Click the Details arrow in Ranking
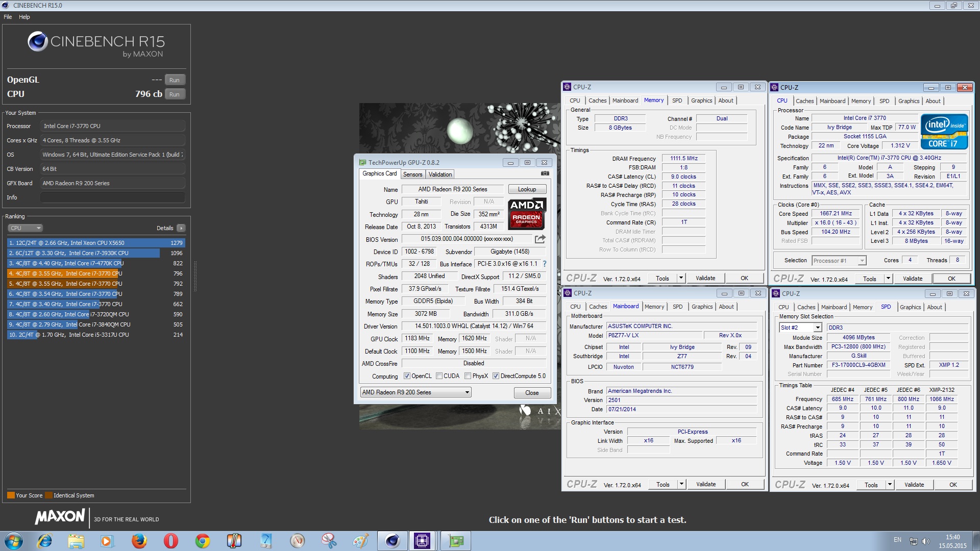 click(181, 228)
